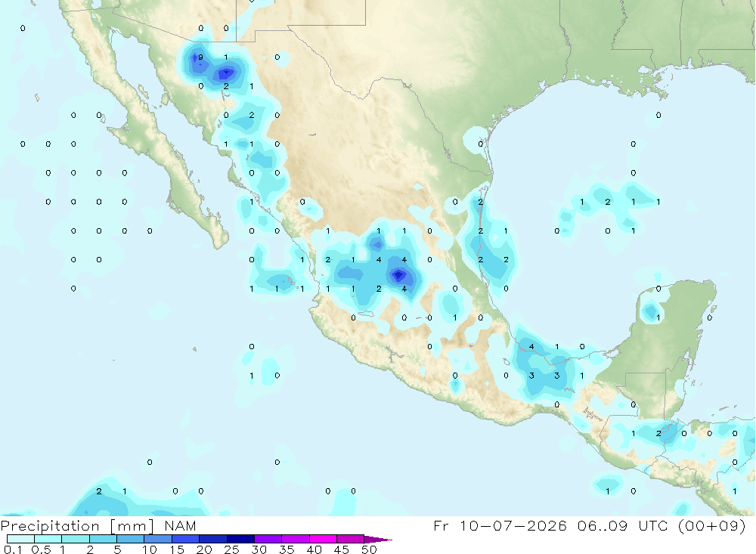Click the southern tip of Baja California

tap(220, 244)
